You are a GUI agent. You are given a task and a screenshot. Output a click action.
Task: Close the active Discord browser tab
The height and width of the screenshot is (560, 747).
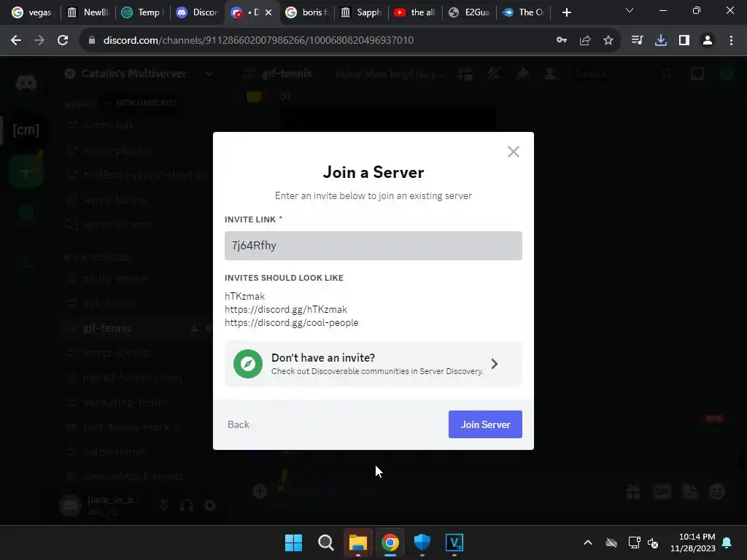click(268, 12)
